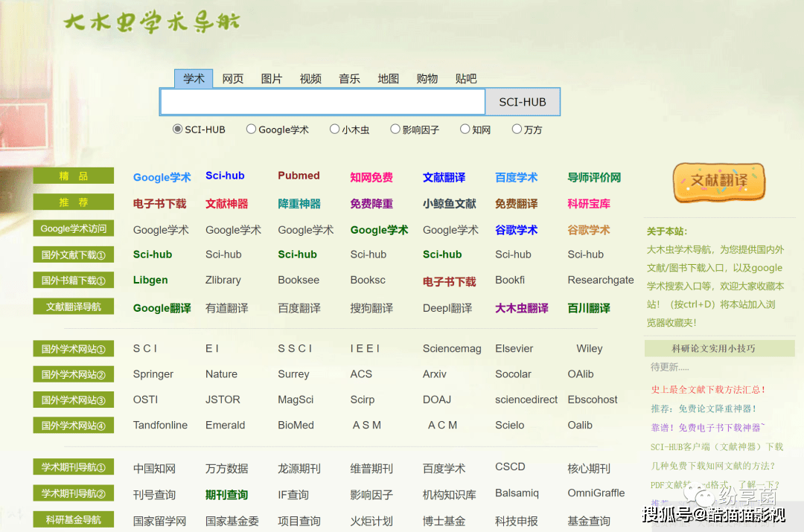The image size is (804, 532).
Task: Open the 史上最全文献下载方法汇总 article
Action: point(708,389)
